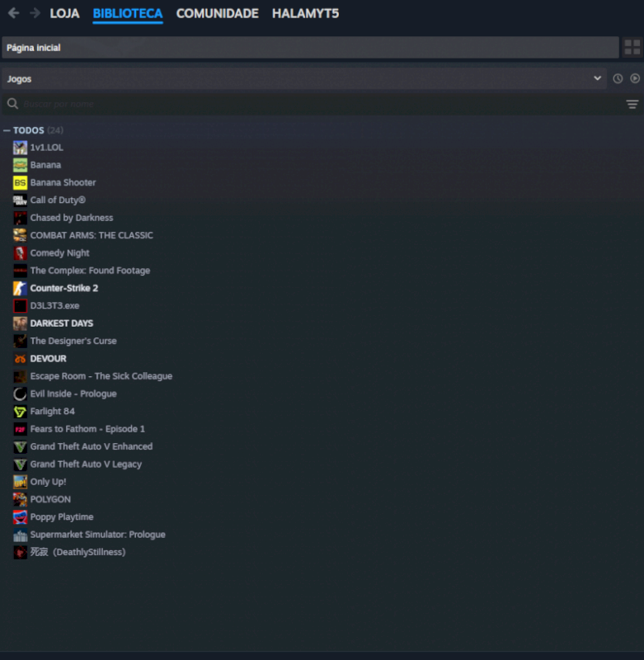Image resolution: width=644 pixels, height=660 pixels.
Task: Click the back navigation arrow
Action: click(x=13, y=13)
